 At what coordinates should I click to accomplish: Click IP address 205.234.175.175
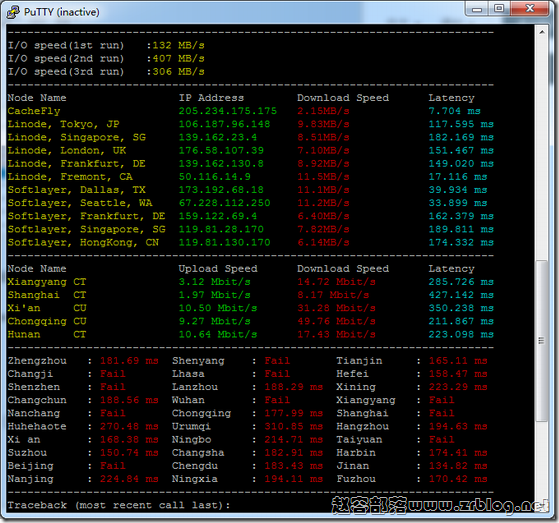pyautogui.click(x=227, y=111)
